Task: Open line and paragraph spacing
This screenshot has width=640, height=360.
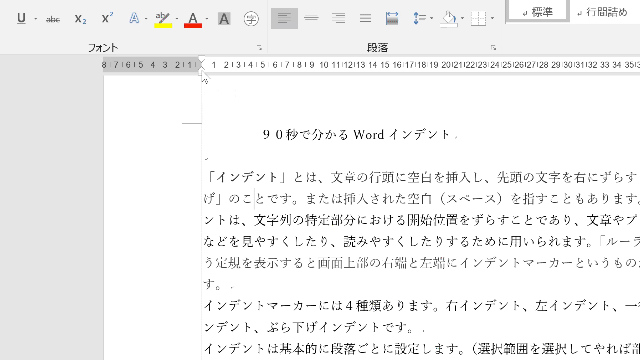Action: [x=419, y=18]
